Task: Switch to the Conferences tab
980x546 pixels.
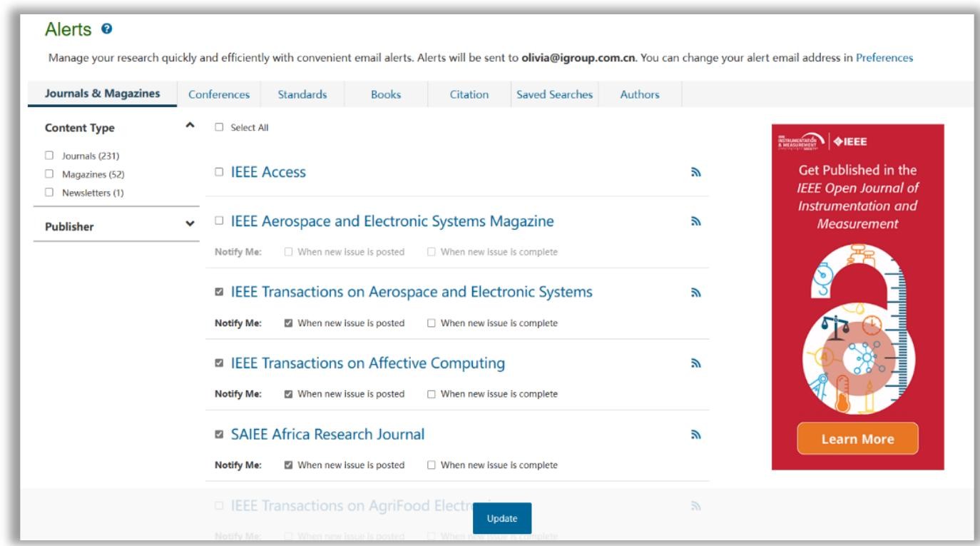Action: point(218,94)
